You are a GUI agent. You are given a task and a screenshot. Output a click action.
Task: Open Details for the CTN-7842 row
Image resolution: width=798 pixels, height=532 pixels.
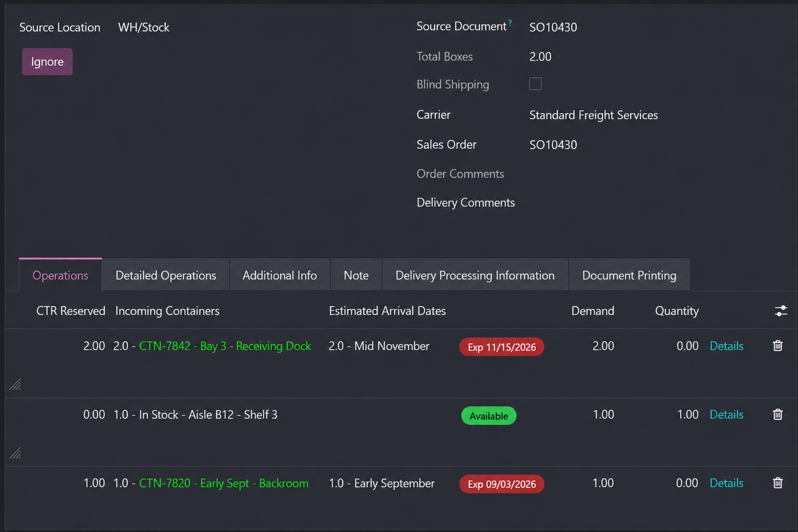pyautogui.click(x=726, y=346)
